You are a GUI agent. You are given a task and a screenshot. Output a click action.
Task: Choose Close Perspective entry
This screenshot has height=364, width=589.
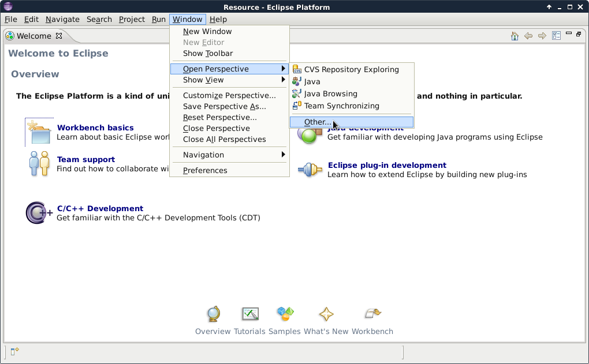click(x=229, y=128)
